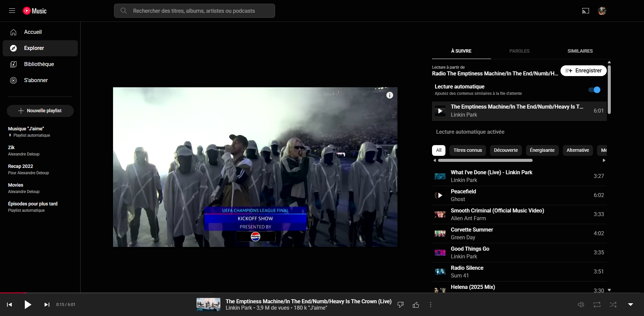
Task: Show video info icon on player
Action: pyautogui.click(x=389, y=95)
